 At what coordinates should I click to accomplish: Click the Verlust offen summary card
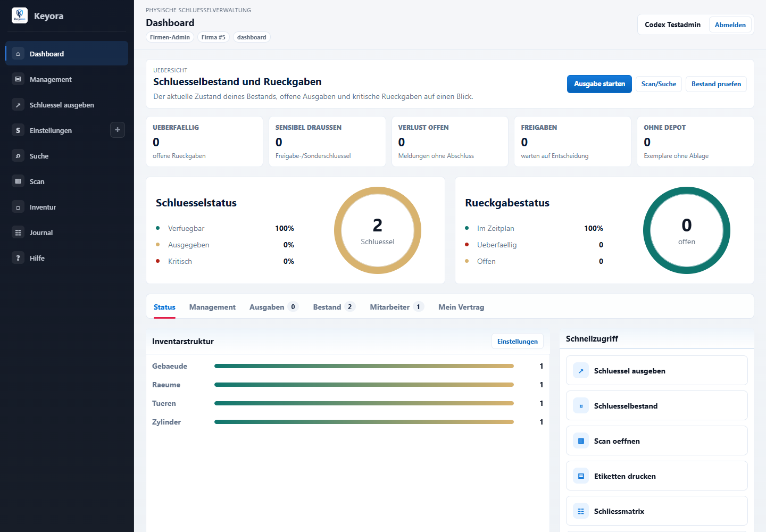pos(450,142)
